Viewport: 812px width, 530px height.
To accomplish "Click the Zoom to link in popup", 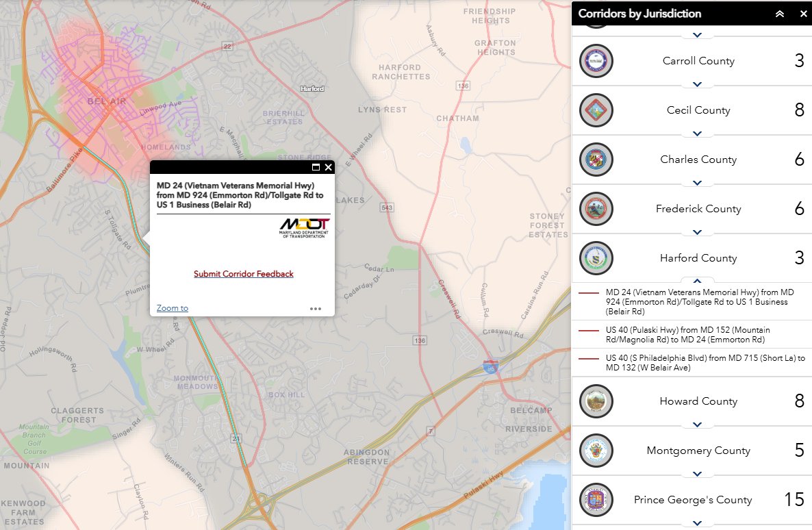I will click(x=172, y=308).
